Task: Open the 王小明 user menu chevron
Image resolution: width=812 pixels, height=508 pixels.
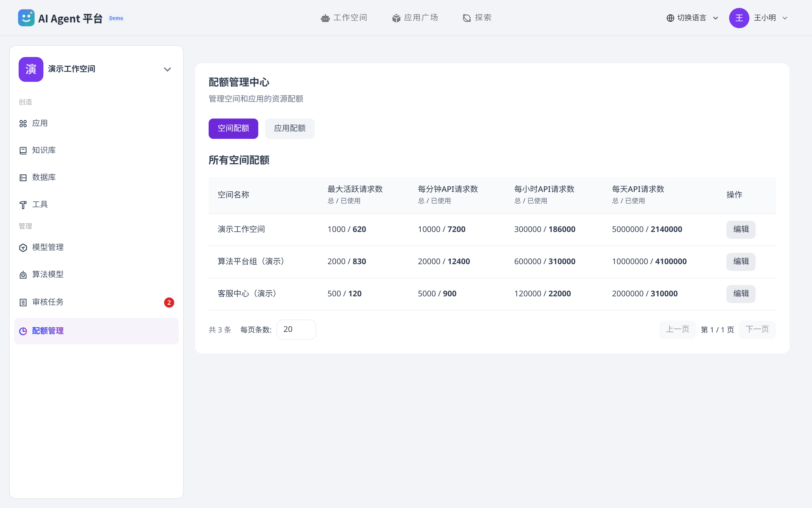Action: coord(785,18)
